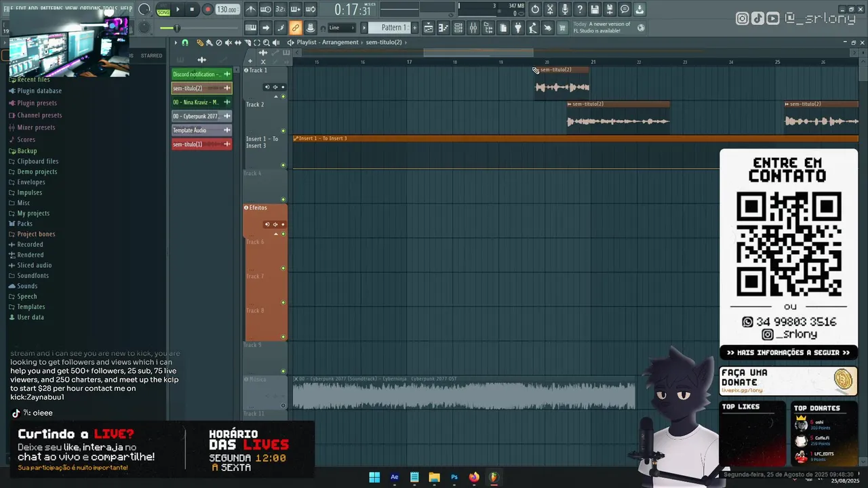Click the help question mark icon

(580, 9)
